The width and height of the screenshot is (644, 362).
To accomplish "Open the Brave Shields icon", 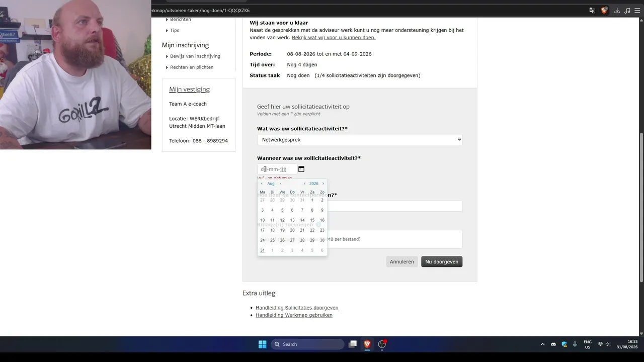I will (604, 11).
